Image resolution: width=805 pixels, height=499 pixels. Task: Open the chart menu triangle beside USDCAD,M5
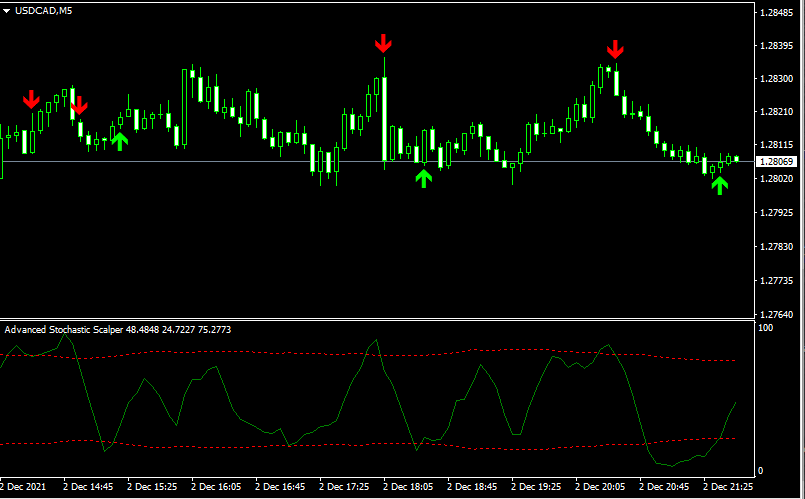point(6,11)
